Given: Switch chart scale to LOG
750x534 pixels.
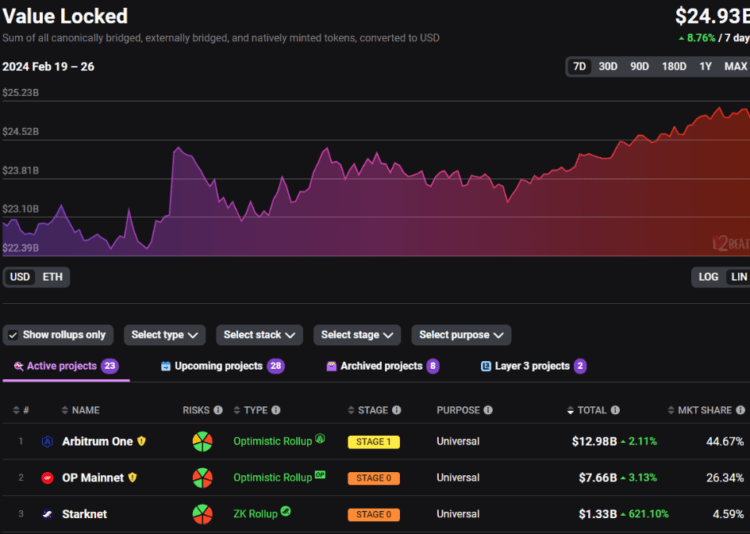Looking at the screenshot, I should (x=708, y=277).
